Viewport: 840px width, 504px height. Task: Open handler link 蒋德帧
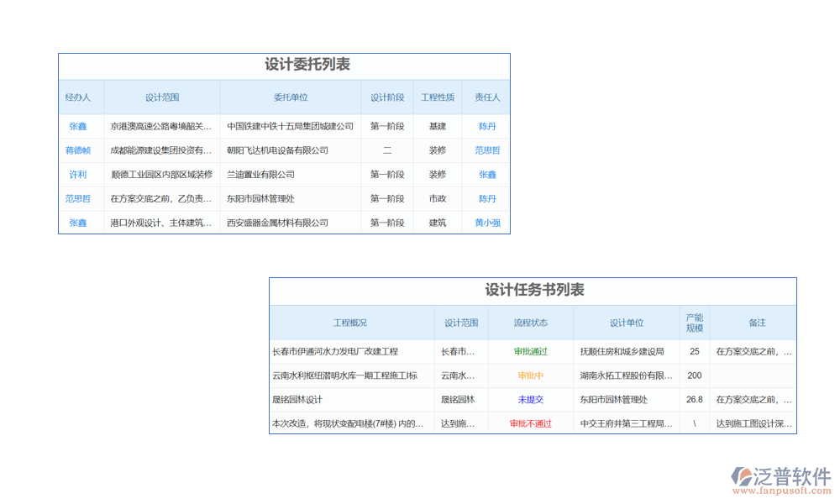click(x=78, y=150)
